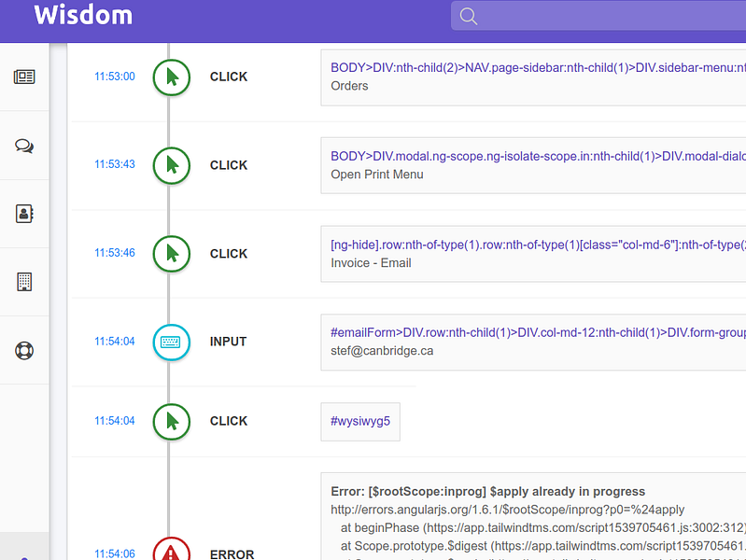The image size is (746, 560).
Task: Click the CLICK label beside #wysiwyg5
Action: (x=229, y=422)
